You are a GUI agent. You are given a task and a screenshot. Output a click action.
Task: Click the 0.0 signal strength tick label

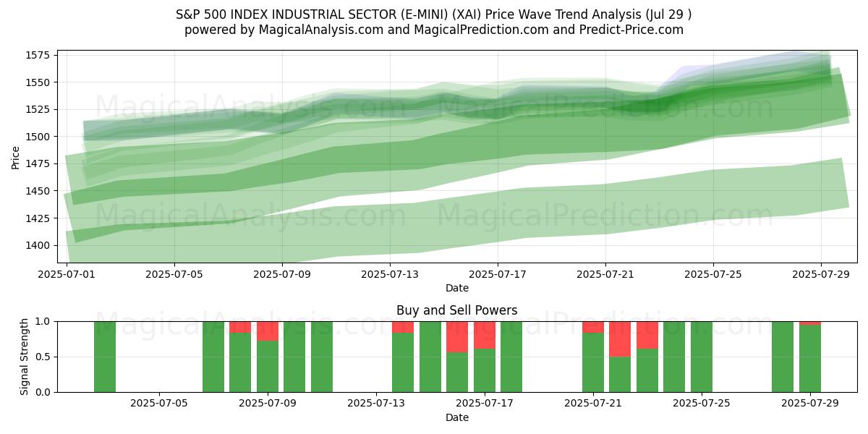[x=43, y=392]
